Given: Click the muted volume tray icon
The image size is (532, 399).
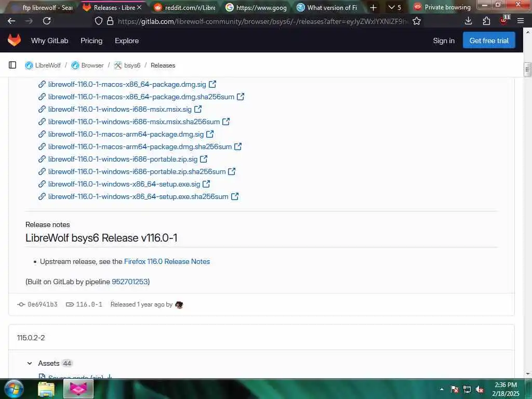Looking at the screenshot, I should [x=480, y=390].
